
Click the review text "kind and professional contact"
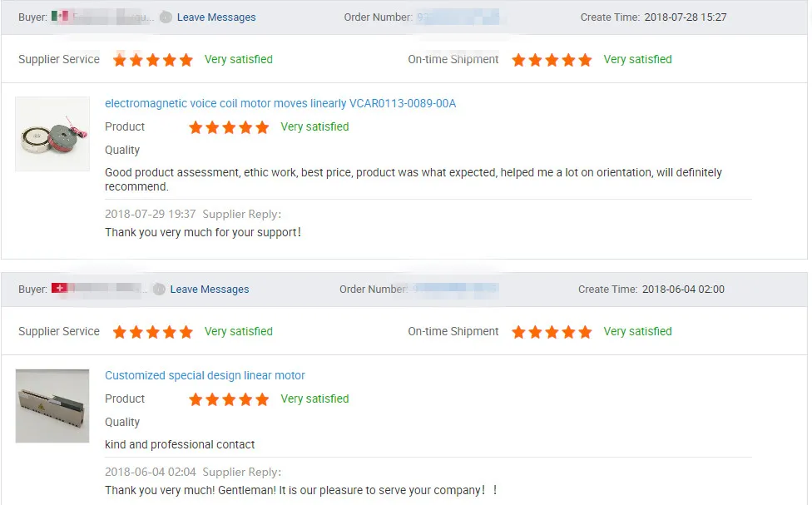coord(180,444)
